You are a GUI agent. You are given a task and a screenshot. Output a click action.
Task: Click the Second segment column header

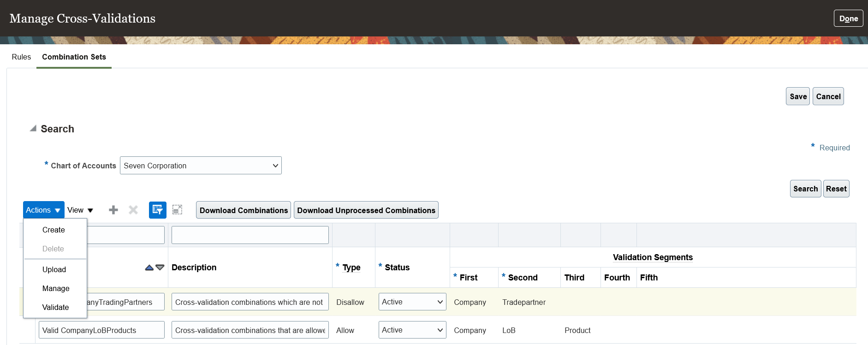[x=523, y=278]
